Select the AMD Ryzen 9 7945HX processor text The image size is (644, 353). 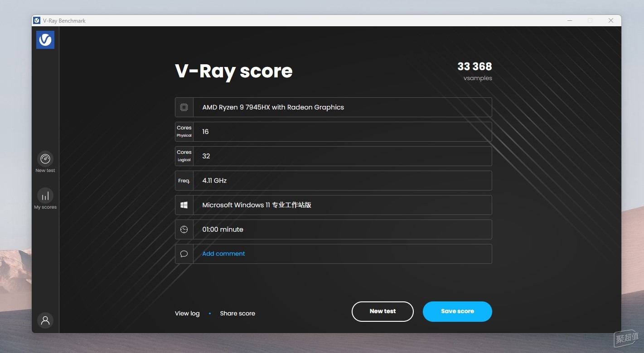[x=273, y=107]
